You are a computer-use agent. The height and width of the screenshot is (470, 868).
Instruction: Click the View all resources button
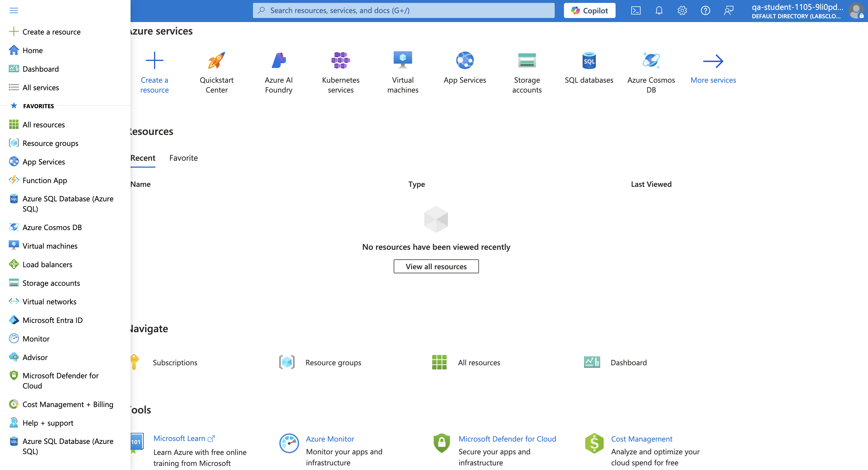point(436,266)
